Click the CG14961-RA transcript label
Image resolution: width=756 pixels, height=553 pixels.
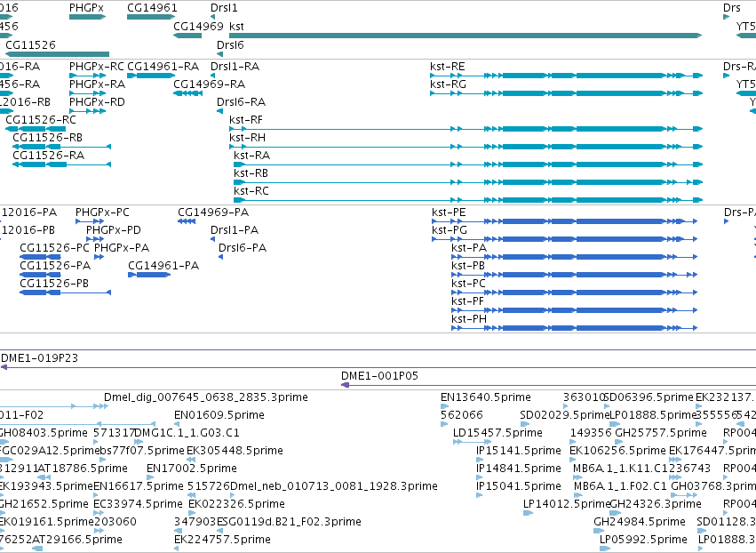(163, 67)
